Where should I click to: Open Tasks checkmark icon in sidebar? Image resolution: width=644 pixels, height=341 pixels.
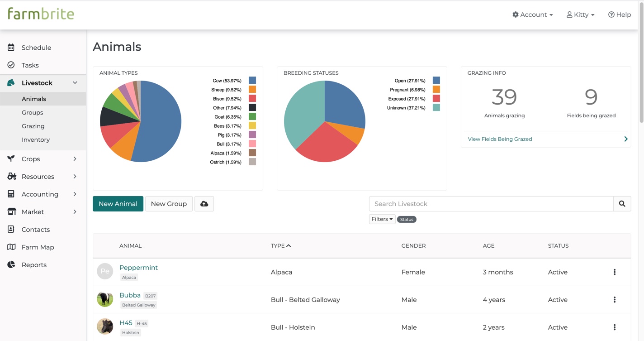[x=11, y=65]
